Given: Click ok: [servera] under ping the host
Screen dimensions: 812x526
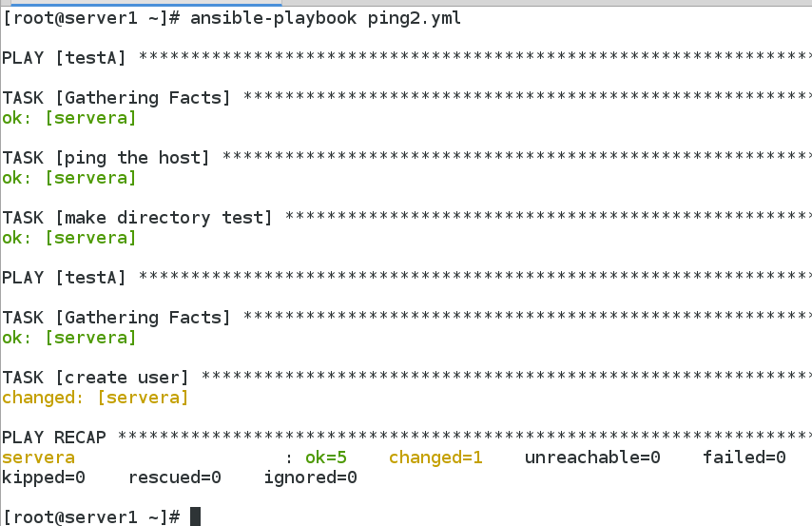Looking at the screenshot, I should [x=69, y=178].
